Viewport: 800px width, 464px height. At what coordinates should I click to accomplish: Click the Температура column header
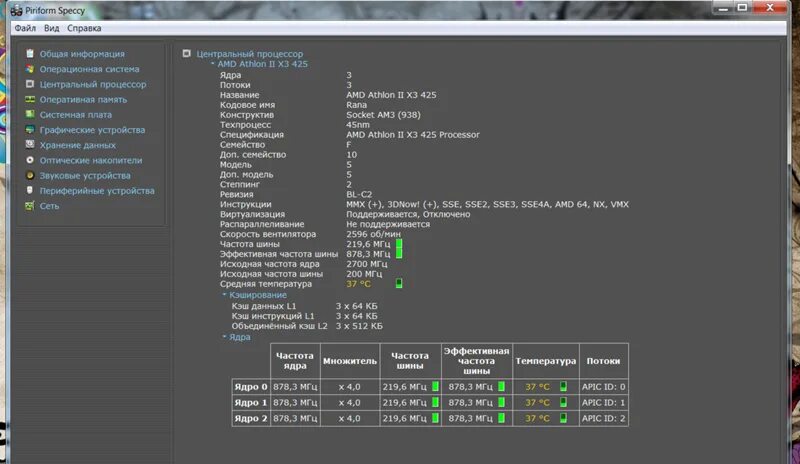point(545,361)
